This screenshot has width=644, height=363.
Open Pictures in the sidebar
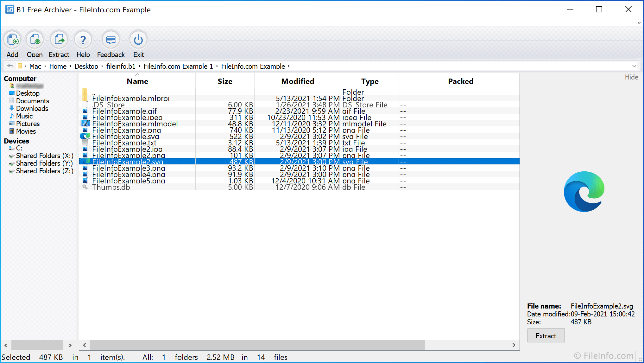[28, 124]
